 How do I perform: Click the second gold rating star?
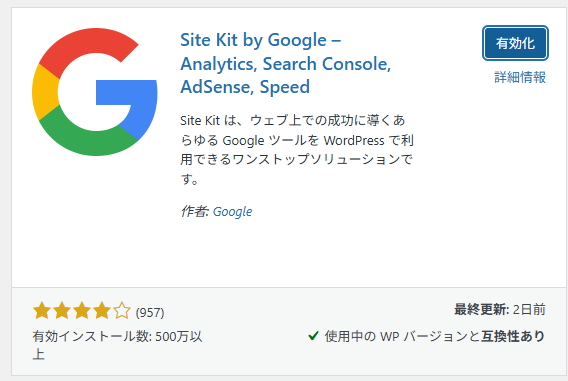click(x=62, y=311)
